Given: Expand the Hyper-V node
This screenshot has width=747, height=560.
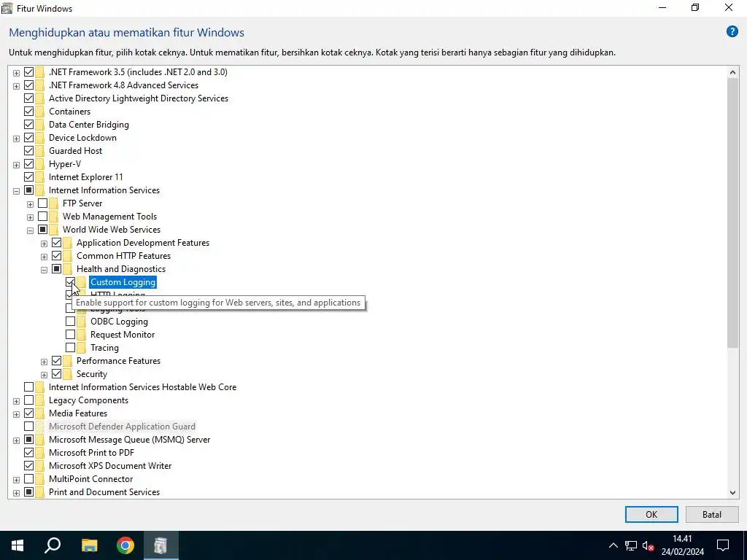Looking at the screenshot, I should (16, 165).
